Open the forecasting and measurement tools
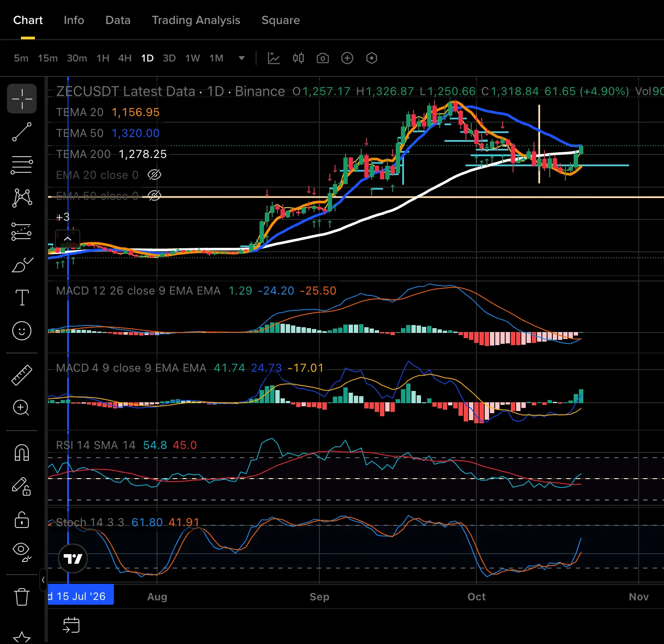 tap(22, 231)
